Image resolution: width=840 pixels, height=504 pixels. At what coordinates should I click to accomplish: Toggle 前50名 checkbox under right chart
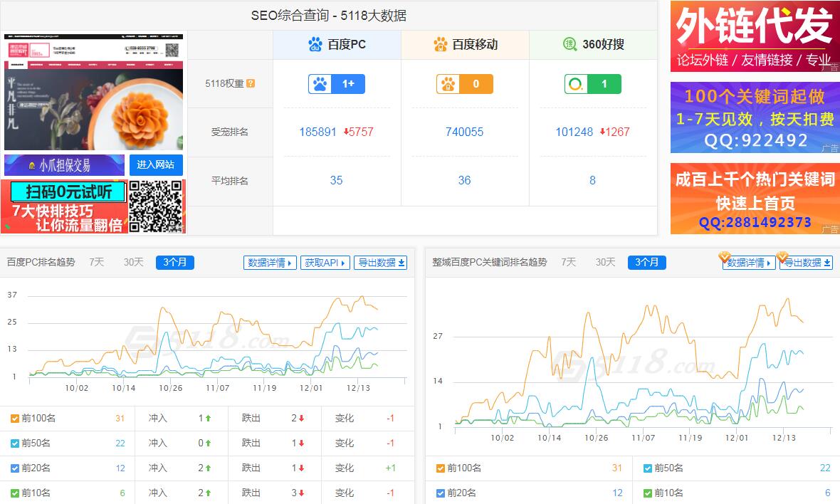[648, 468]
